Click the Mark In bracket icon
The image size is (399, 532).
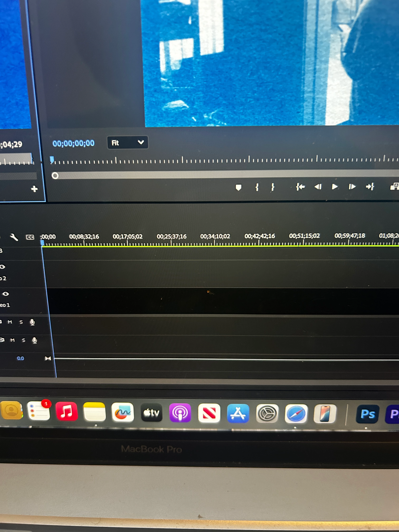click(257, 187)
